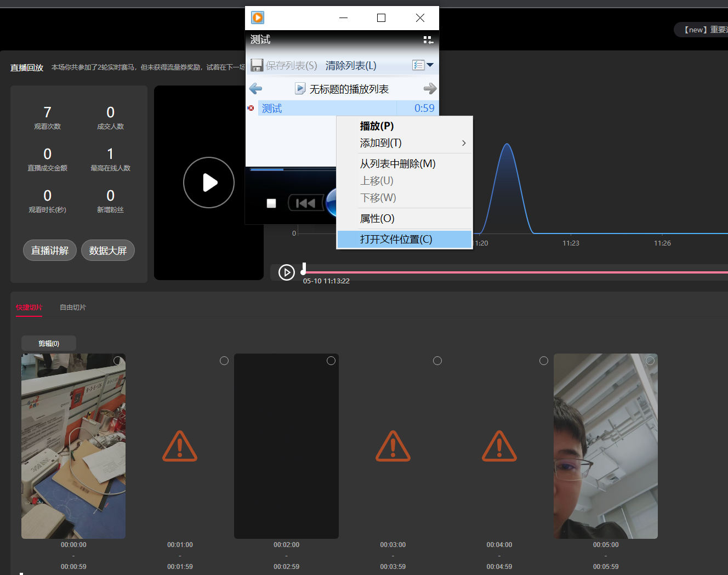Open list options dropdown in player
The image size is (728, 575).
(x=423, y=65)
